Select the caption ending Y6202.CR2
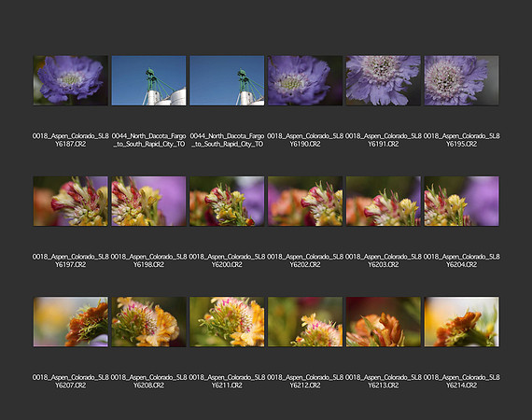 tap(305, 260)
